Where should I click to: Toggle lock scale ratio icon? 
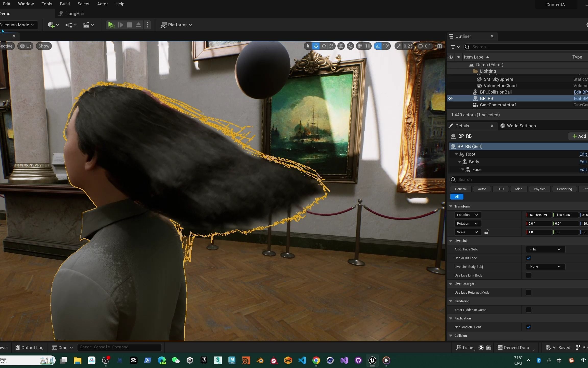coord(487,232)
